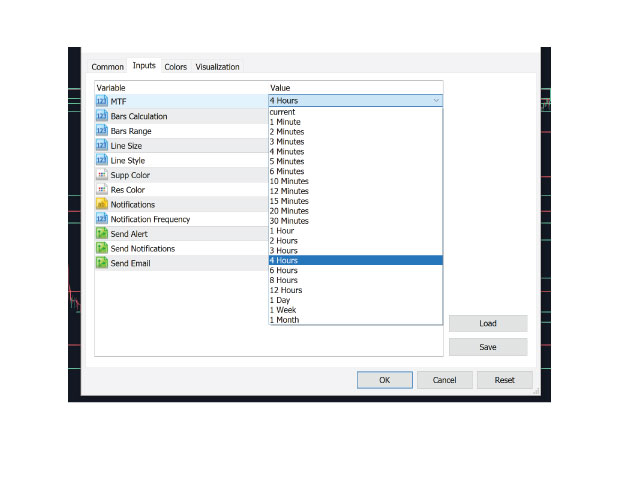Click the 'MTF' variable name
The height and width of the screenshot is (480, 640).
point(118,101)
